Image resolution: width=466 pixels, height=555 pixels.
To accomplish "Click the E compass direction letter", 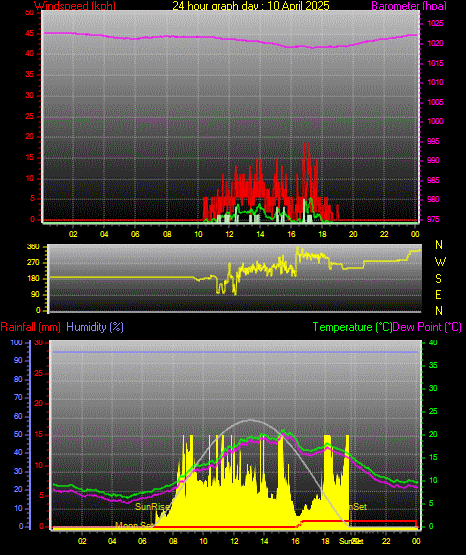I will pyautogui.click(x=438, y=294).
